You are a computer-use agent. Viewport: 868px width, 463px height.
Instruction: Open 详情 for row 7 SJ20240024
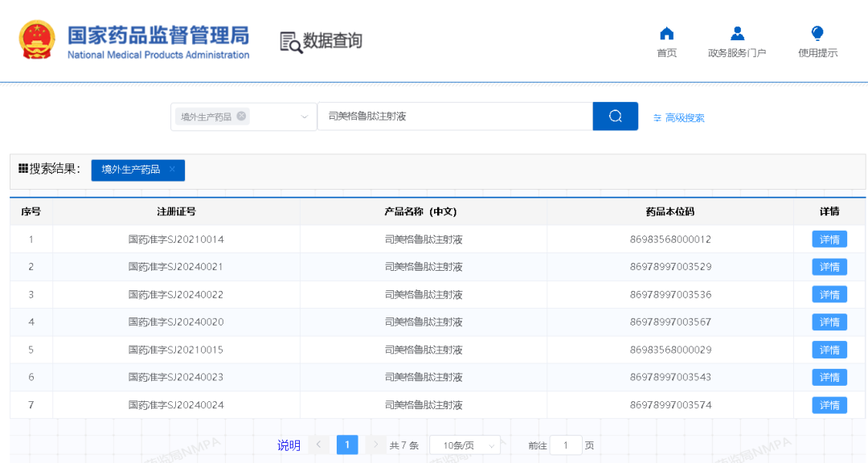pos(829,405)
